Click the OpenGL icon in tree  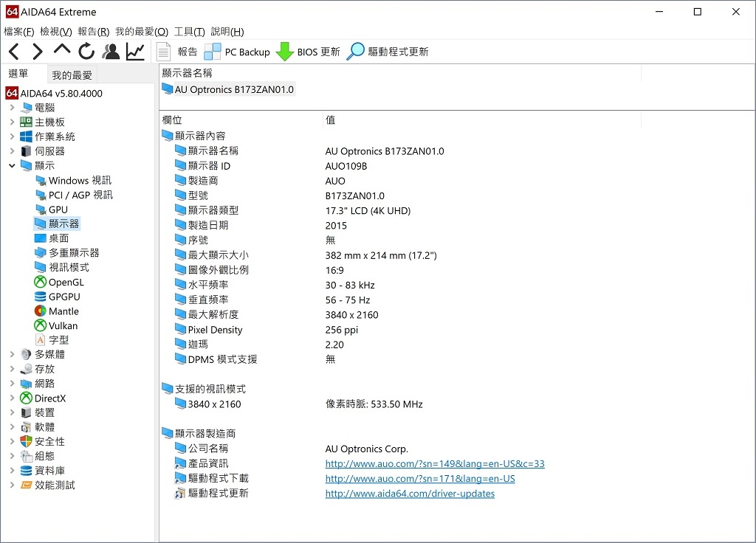click(x=41, y=282)
